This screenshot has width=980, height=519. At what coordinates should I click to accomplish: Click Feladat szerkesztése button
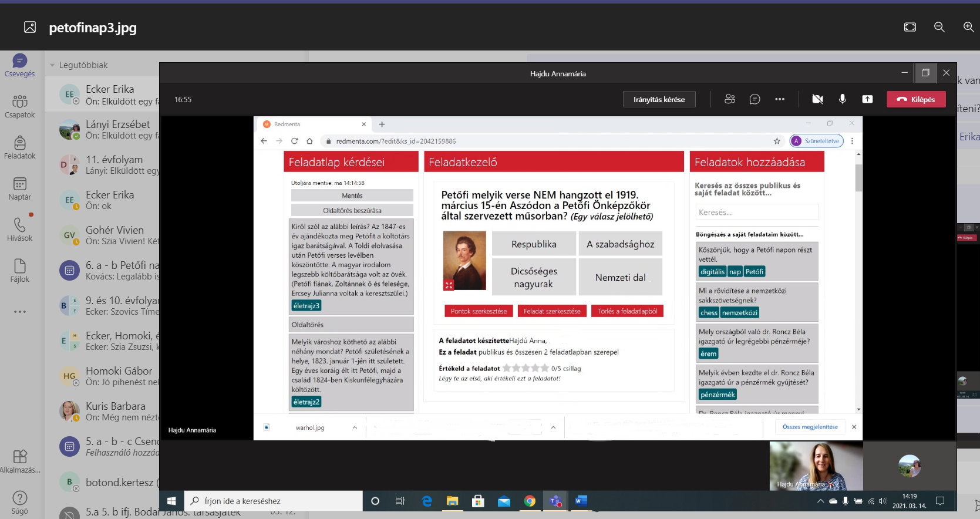point(552,311)
